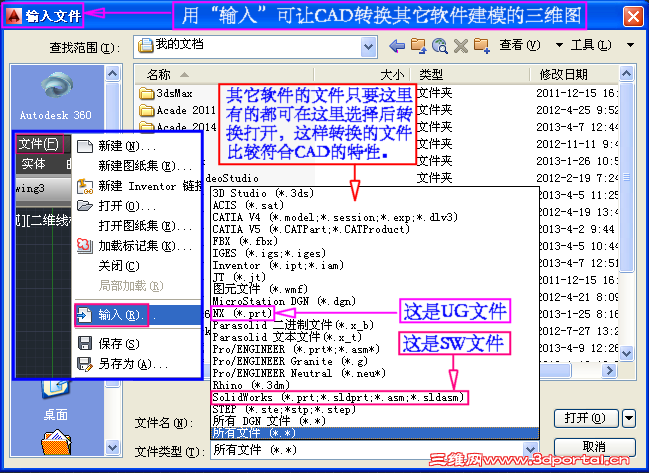The image size is (649, 473).
Task: Click file list scrollbar down arrow
Action: [626, 353]
